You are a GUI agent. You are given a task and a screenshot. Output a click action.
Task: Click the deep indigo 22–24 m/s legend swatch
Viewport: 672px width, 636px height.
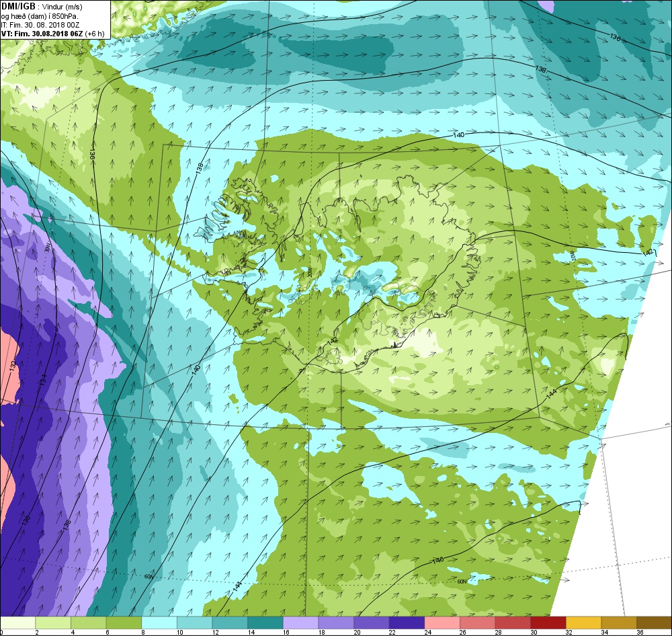coord(407,623)
